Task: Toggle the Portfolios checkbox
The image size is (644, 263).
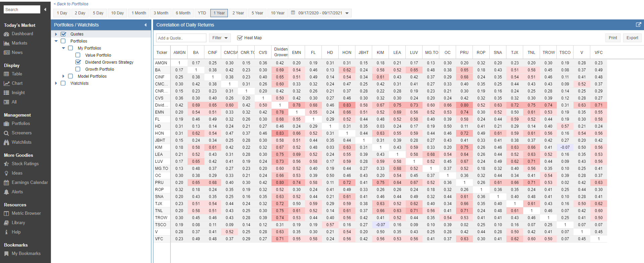Action: 63,41
